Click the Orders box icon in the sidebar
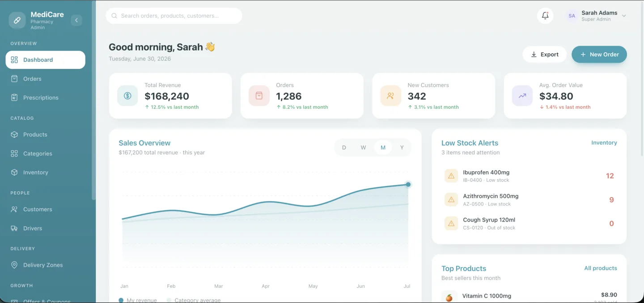The image size is (644, 303). [x=14, y=79]
